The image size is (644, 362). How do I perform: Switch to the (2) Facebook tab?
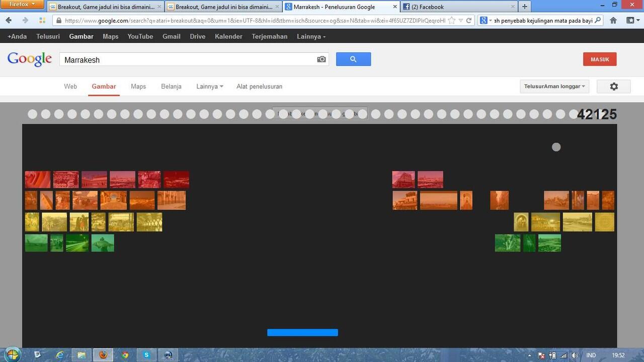(459, 7)
